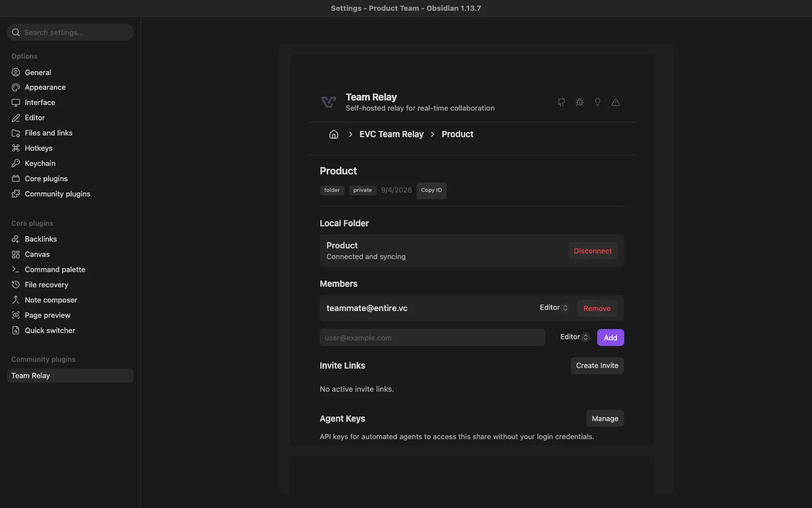This screenshot has height=508, width=812.
Task: Click the Product breadcrumb
Action: tap(457, 134)
